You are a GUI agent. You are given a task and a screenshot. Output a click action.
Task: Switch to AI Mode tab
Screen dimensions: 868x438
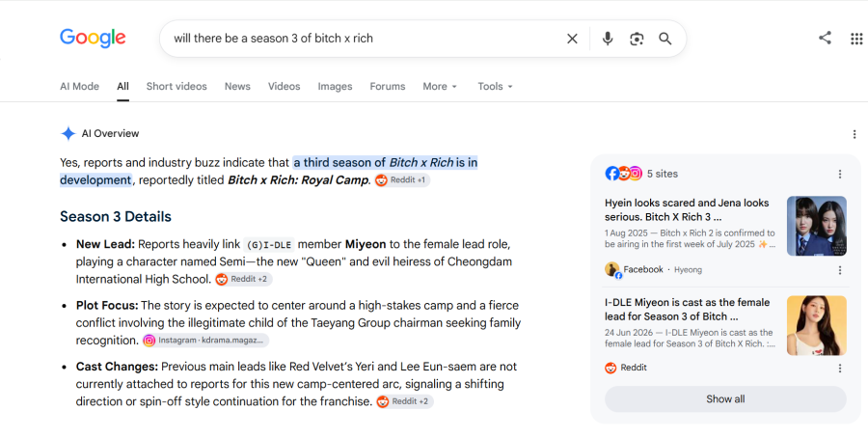pos(80,87)
